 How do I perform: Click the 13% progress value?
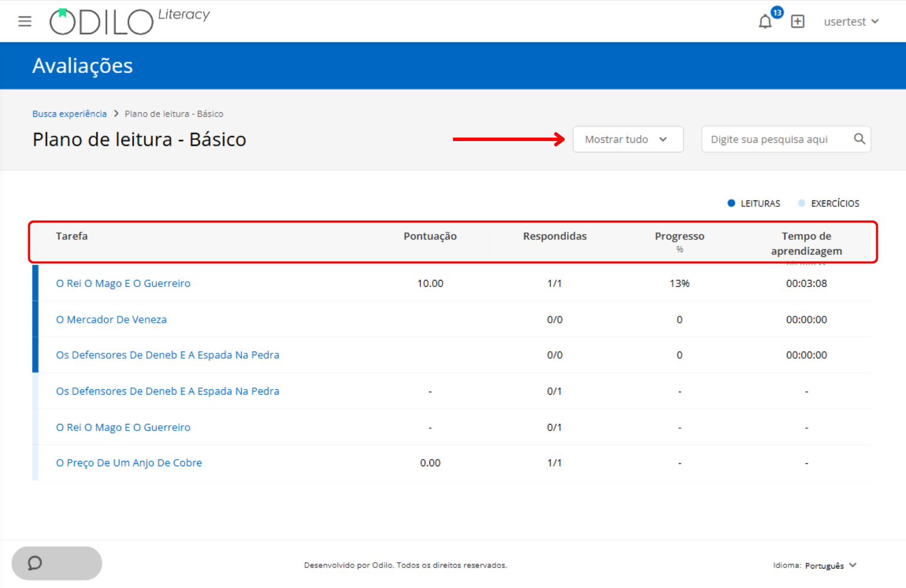point(679,283)
